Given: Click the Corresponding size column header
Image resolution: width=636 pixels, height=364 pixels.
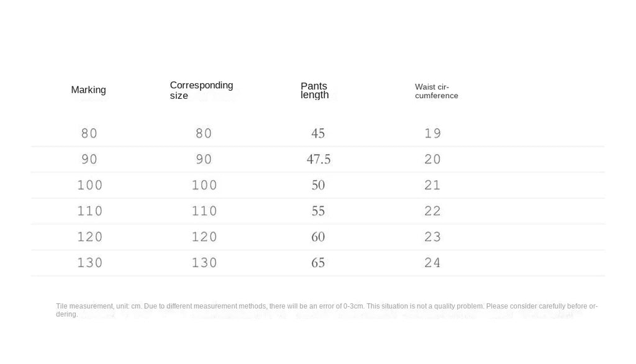Looking at the screenshot, I should (x=201, y=90).
